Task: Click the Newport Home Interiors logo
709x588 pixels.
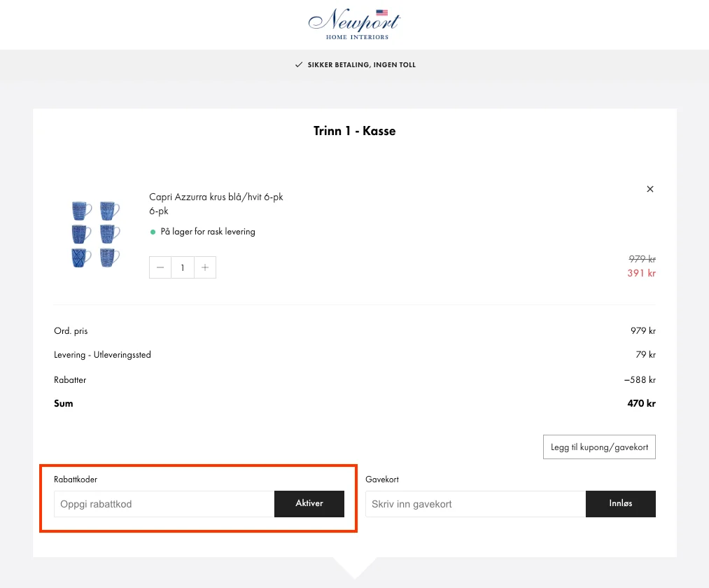Action: (x=354, y=24)
